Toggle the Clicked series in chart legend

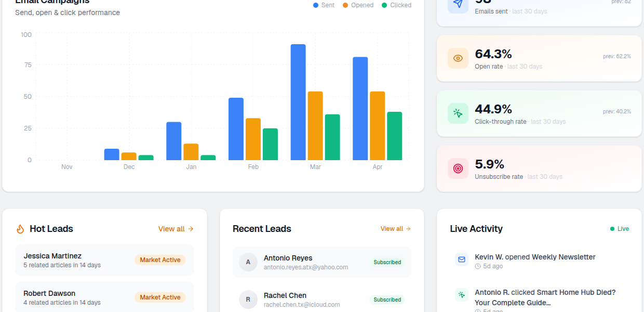(396, 5)
